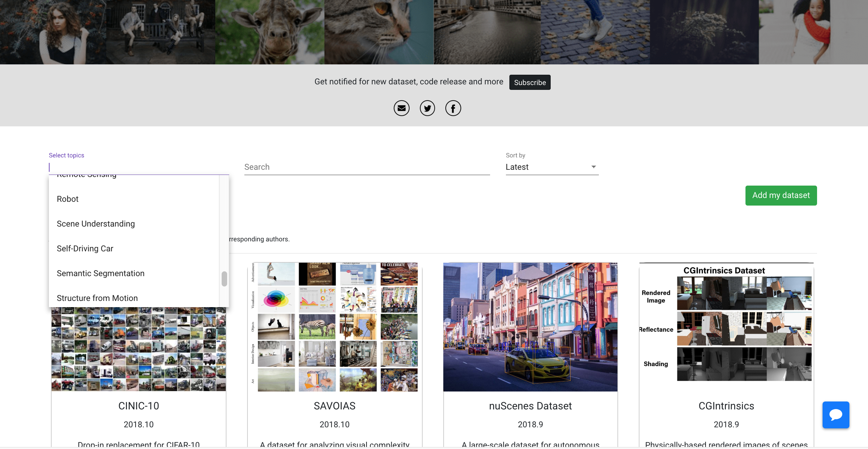Image resolution: width=868 pixels, height=449 pixels.
Task: Open the Sort by dropdown arrow
Action: (594, 167)
